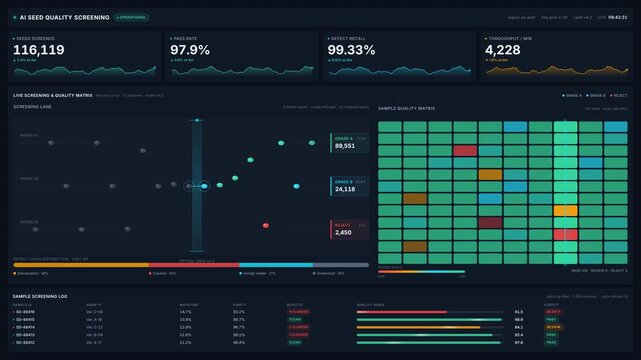
Task: Click the REJECT verdict badge
Action: (x=553, y=312)
